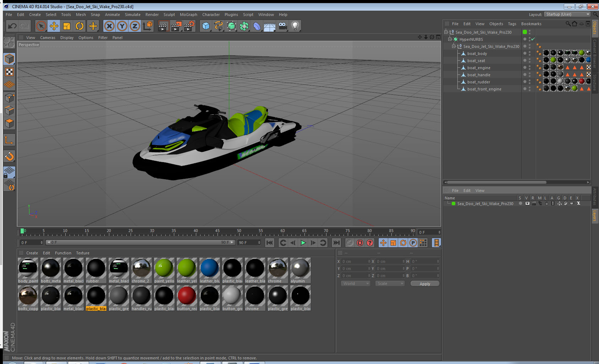Add a light object
599x364 pixels.
coord(295,26)
